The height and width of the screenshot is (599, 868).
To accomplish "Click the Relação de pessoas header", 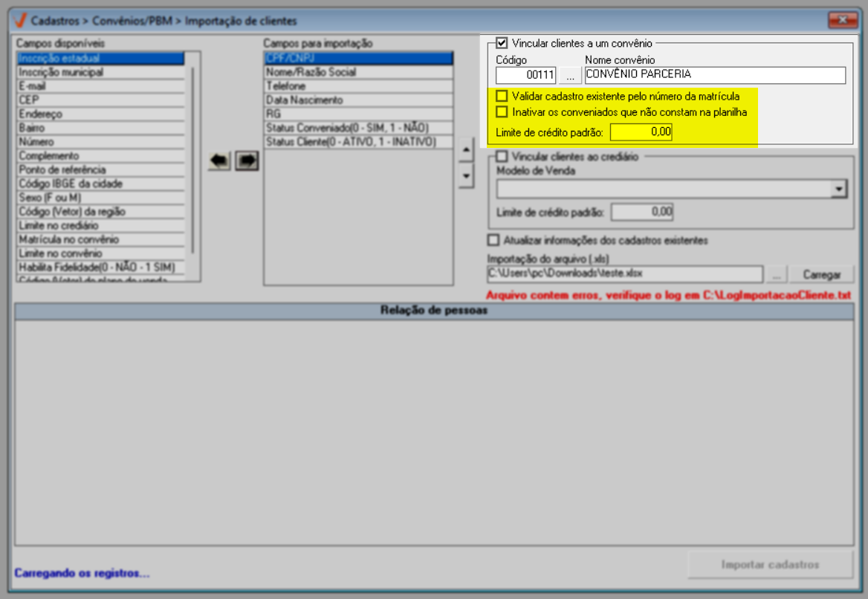I will [x=434, y=311].
